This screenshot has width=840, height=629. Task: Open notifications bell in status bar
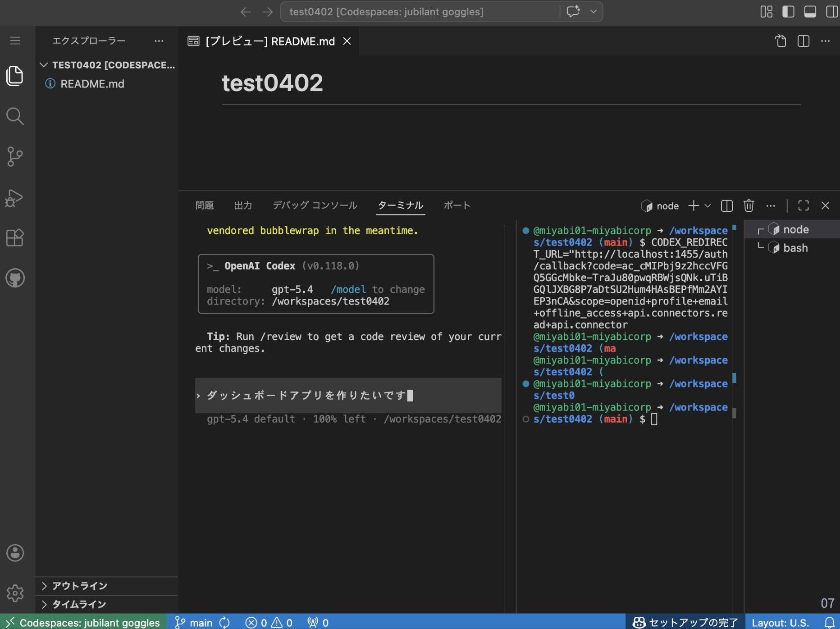[830, 622]
